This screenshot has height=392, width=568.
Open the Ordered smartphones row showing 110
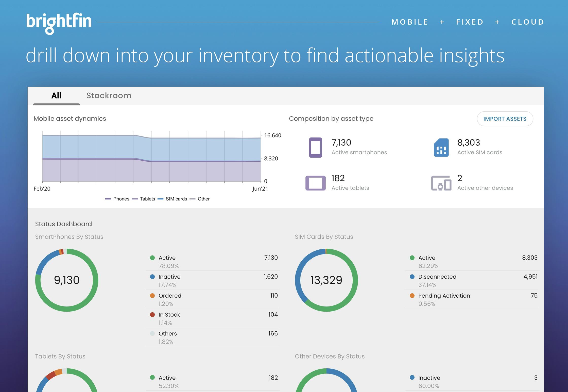coord(213,299)
